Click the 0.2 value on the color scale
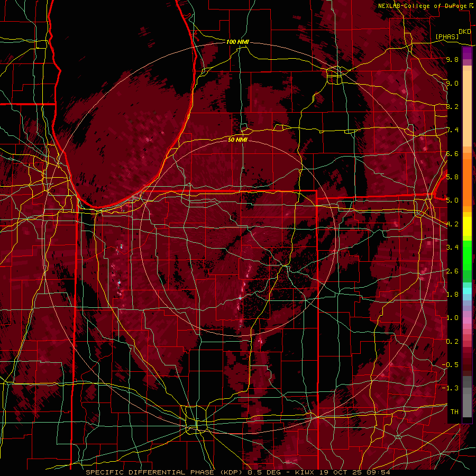Image resolution: width=476 pixels, height=476 pixels. pos(452,342)
